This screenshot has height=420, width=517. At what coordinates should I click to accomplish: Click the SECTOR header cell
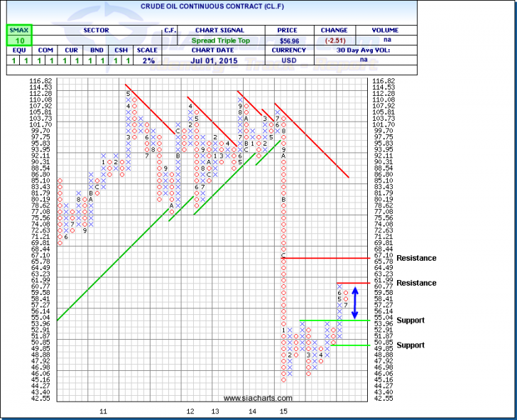(94, 31)
